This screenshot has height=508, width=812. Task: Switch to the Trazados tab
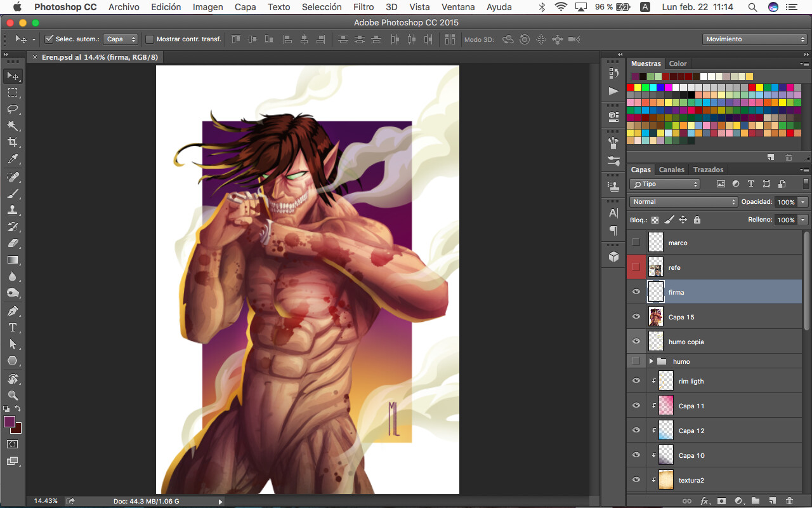point(708,170)
